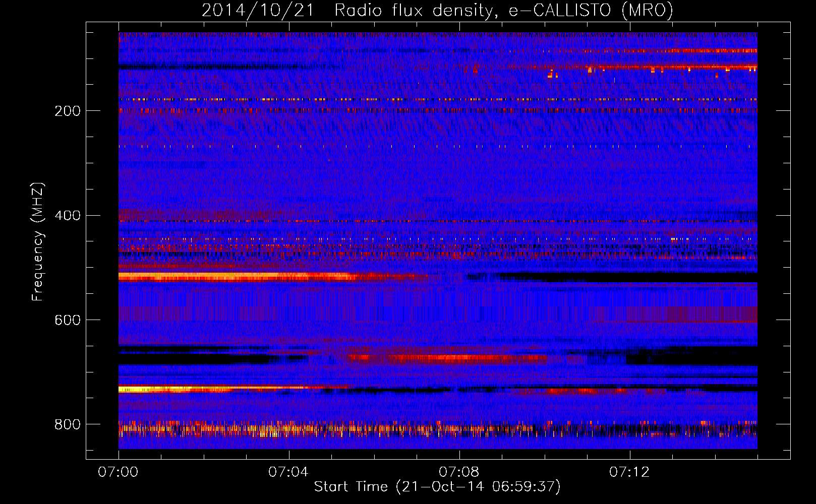Click the "Start Time (21-Oct-14 06:59:37)" label
816x504 pixels.
pyautogui.click(x=437, y=486)
